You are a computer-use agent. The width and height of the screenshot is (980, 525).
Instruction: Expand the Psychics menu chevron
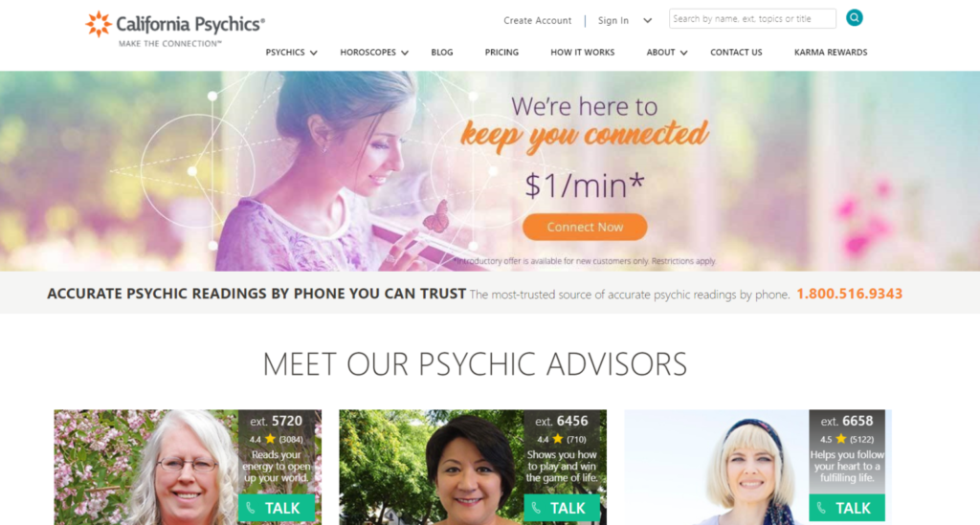point(314,53)
